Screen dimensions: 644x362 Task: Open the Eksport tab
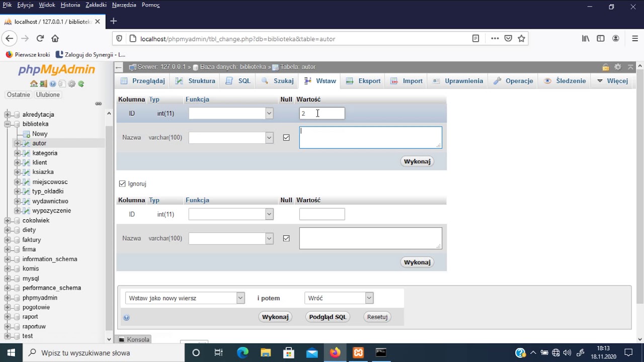363,80
